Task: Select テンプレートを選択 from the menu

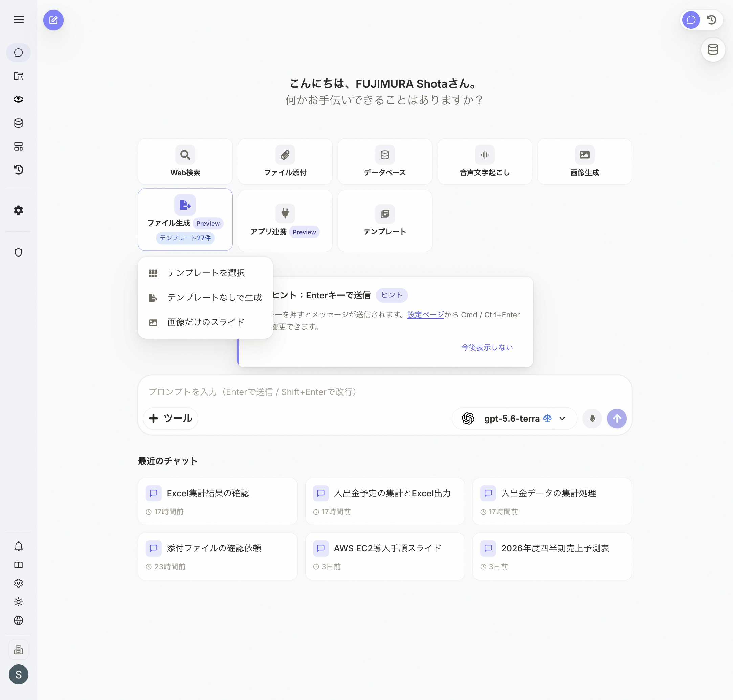Action: [x=206, y=273]
